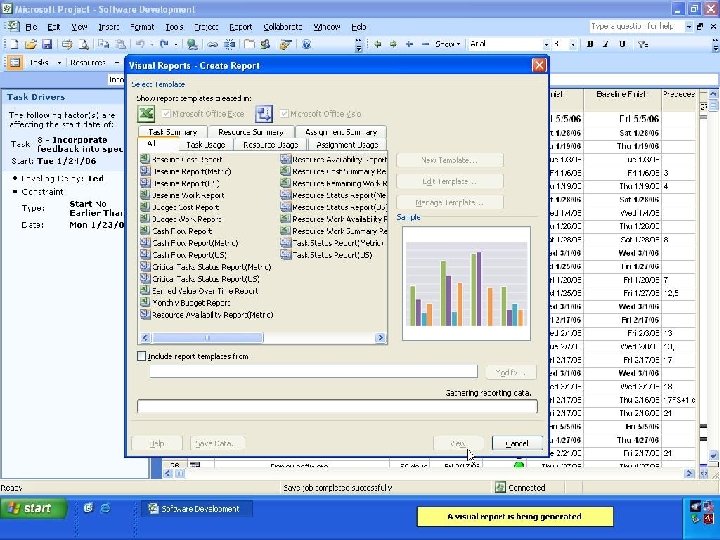Expand the help question box dropdown

688,27
